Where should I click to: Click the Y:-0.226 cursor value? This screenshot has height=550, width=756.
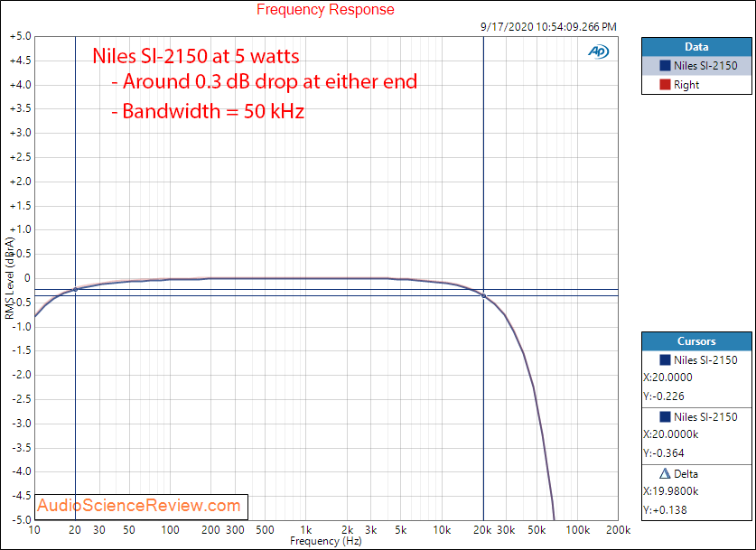[x=664, y=396]
